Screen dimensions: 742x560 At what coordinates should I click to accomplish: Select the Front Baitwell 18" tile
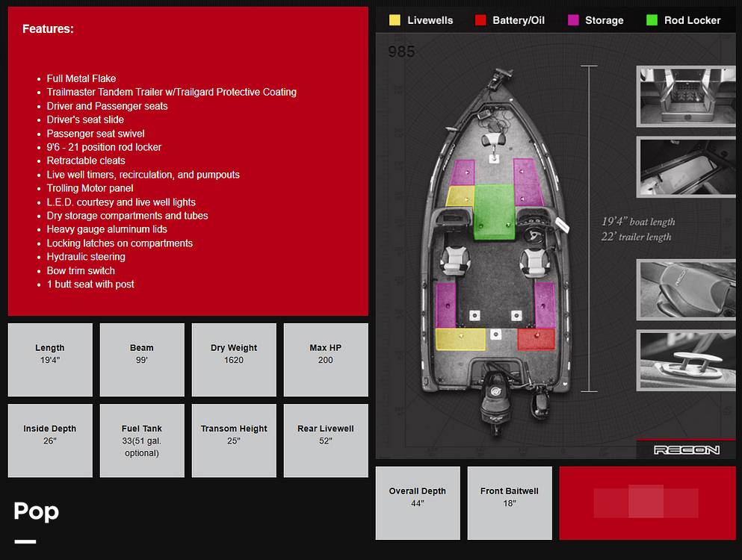[x=510, y=503]
